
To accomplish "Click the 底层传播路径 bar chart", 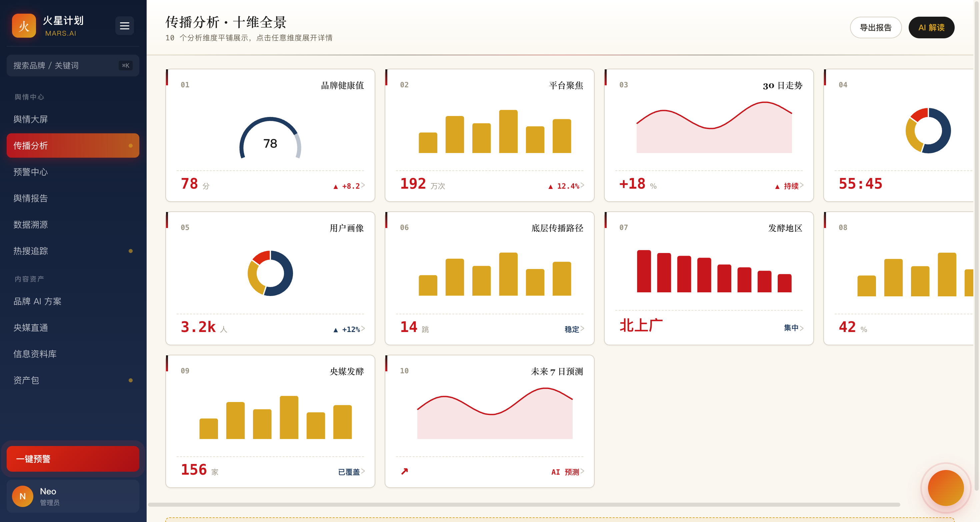I will click(495, 274).
